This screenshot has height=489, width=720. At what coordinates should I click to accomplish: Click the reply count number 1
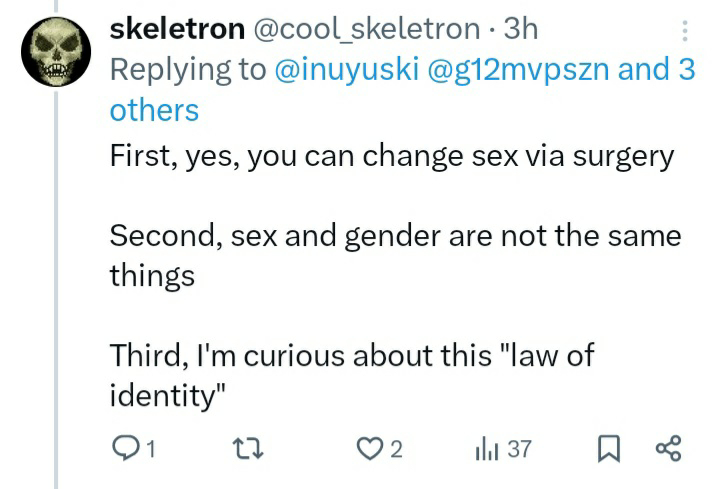pos(152,449)
